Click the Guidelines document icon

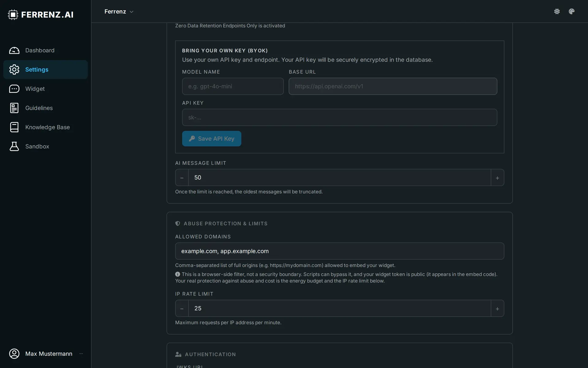tap(14, 108)
